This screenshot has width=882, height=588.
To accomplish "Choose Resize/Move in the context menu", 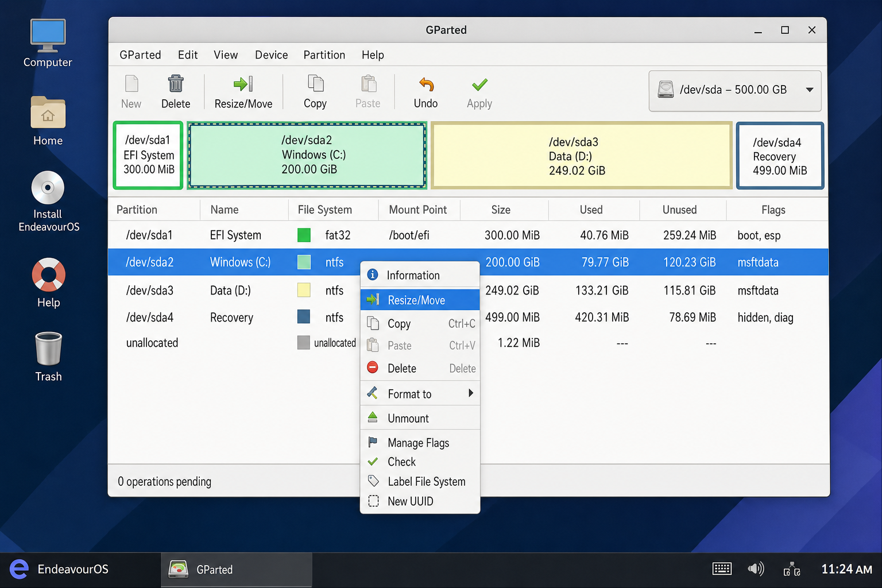I will click(420, 300).
